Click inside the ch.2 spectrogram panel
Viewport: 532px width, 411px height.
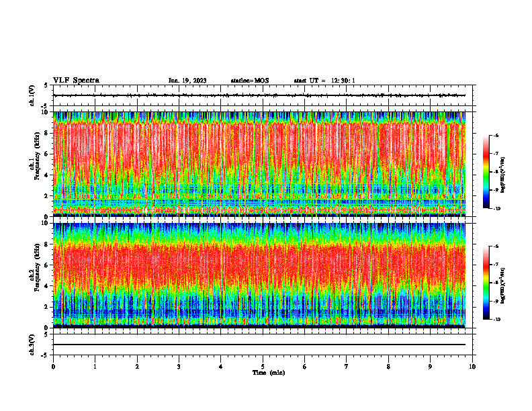259,275
